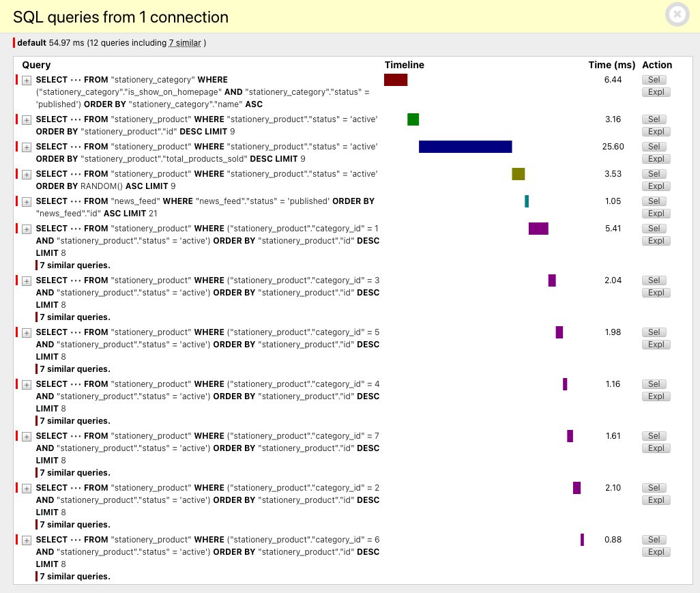700x593 pixels.
Task: Click Expl for the category_id = 7 query
Action: coord(656,448)
